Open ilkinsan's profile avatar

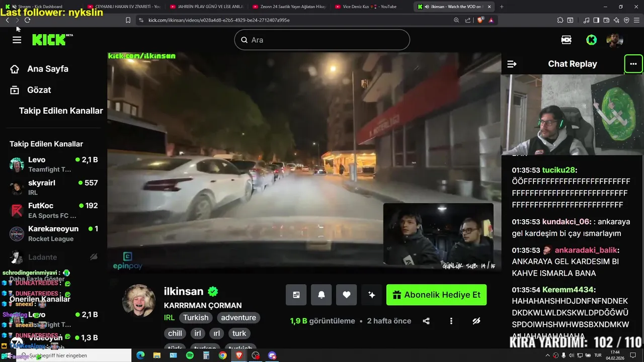coord(139,301)
